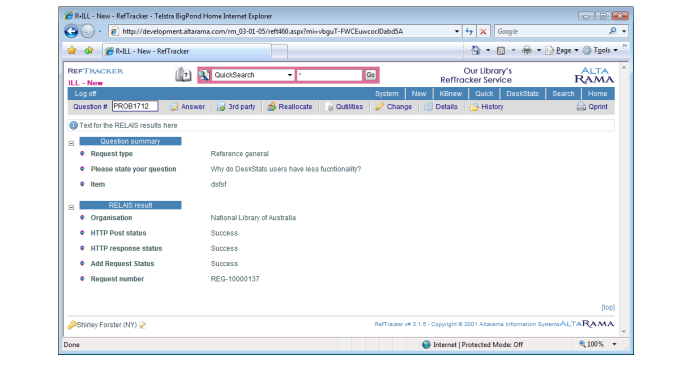This screenshot has height=368, width=680.
Task: Click the Qprint toolbar item
Action: pyautogui.click(x=592, y=107)
